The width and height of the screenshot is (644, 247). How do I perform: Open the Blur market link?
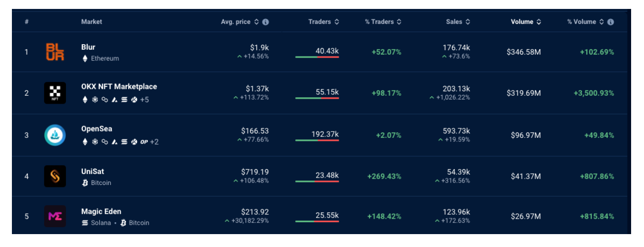pyautogui.click(x=88, y=47)
